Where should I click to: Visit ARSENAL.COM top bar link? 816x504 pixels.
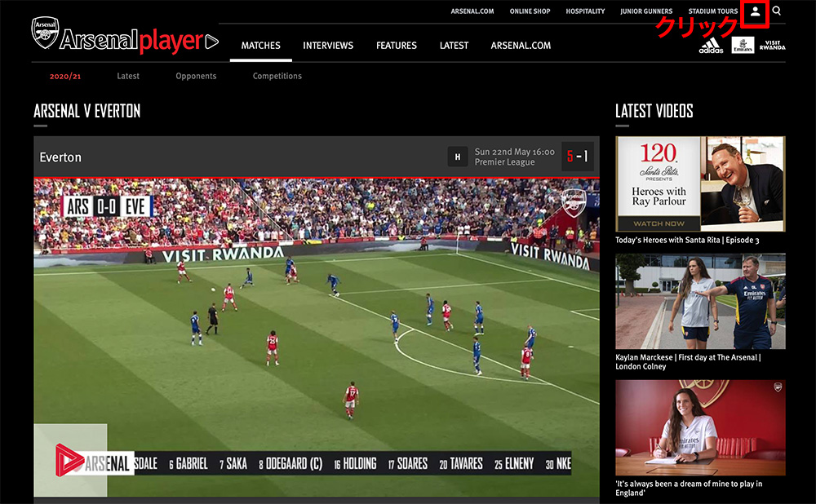472,11
